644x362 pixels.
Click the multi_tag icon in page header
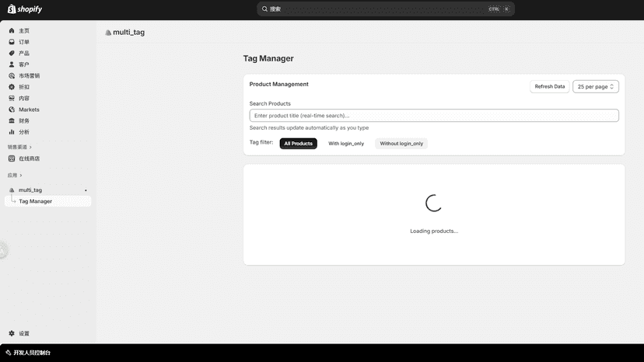click(x=108, y=33)
